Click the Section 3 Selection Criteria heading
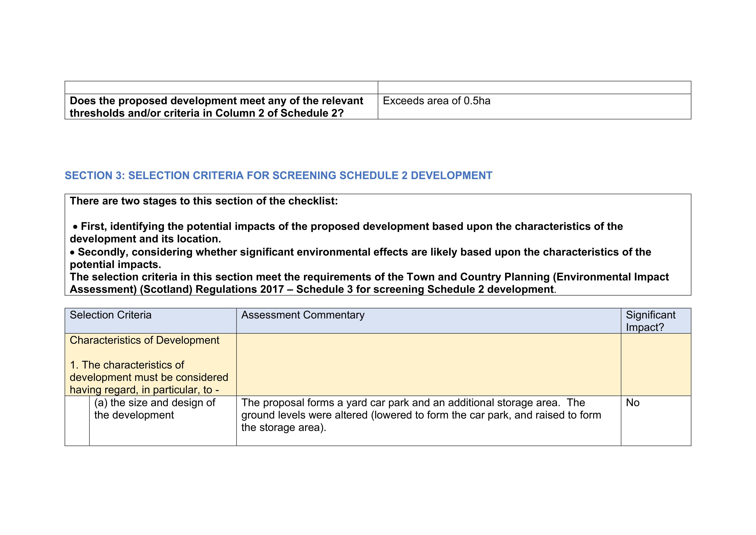 point(278,175)
